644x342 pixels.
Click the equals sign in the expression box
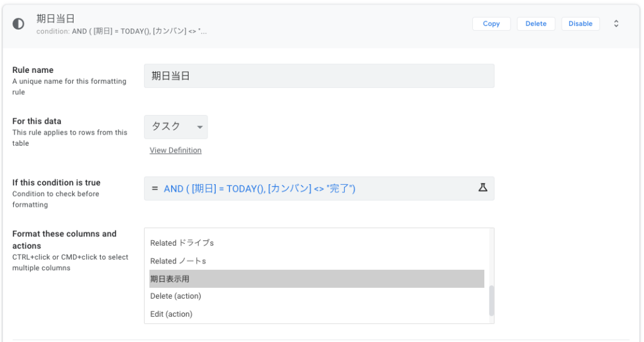[155, 189]
